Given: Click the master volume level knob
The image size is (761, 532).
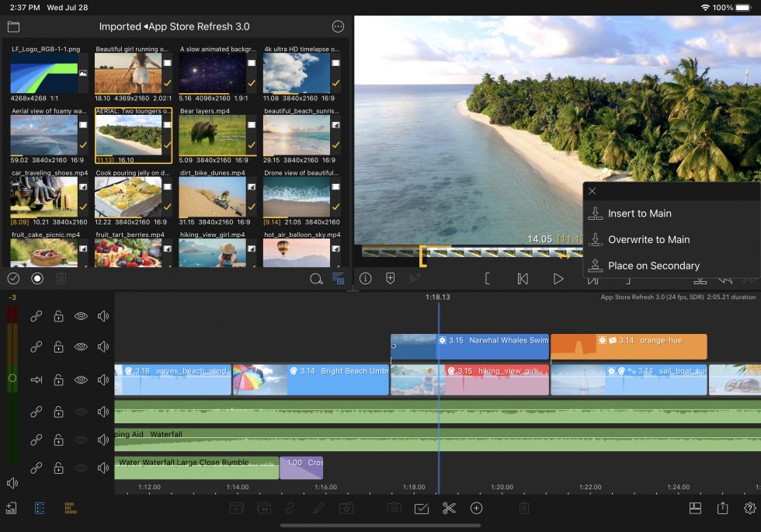Looking at the screenshot, I should 12,378.
